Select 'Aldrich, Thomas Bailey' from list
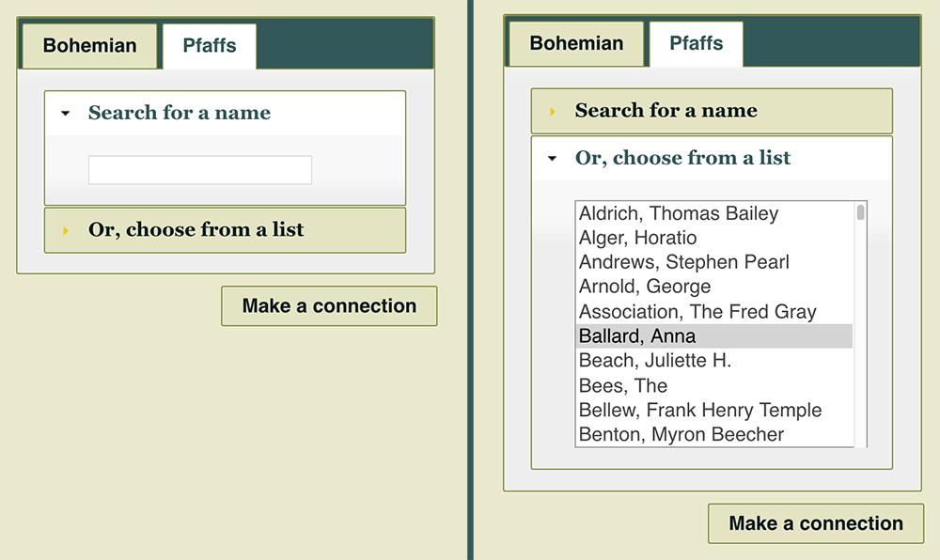Image resolution: width=940 pixels, height=560 pixels. tap(679, 214)
